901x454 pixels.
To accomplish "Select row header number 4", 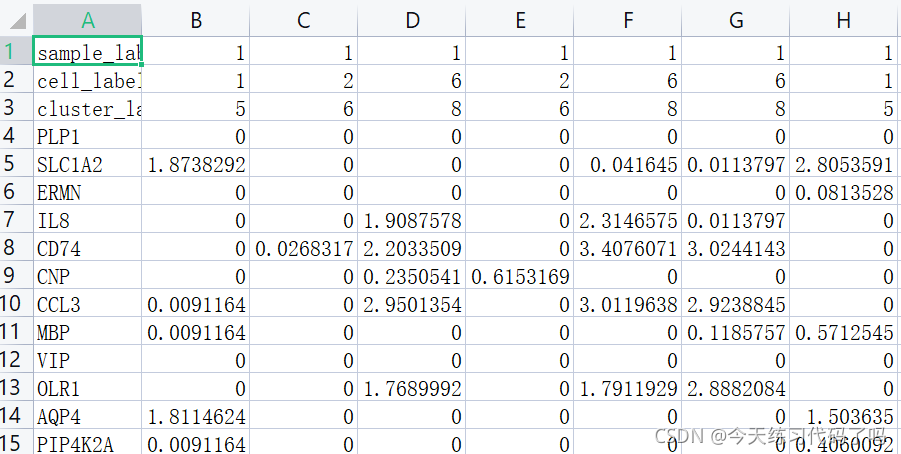I will tap(16, 135).
